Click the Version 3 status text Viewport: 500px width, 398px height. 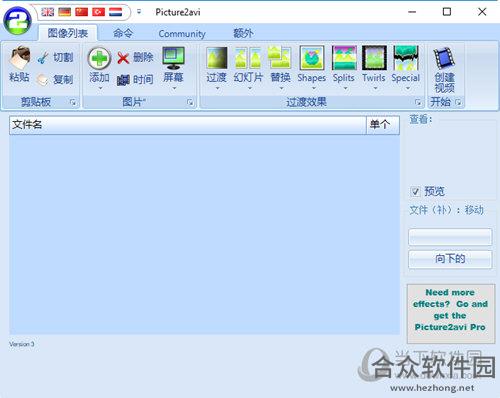click(22, 344)
